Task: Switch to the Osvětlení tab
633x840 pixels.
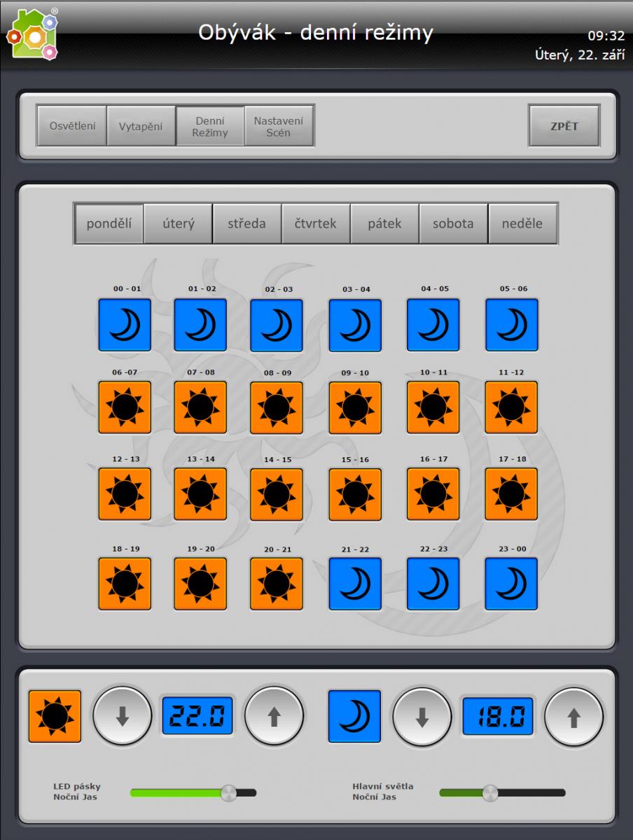Action: tap(71, 126)
